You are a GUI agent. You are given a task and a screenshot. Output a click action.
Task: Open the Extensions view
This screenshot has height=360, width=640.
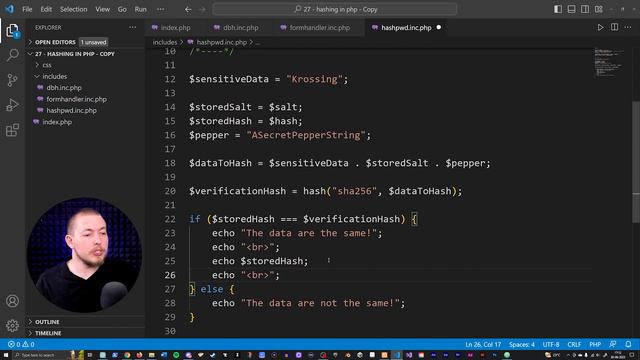click(x=12, y=130)
